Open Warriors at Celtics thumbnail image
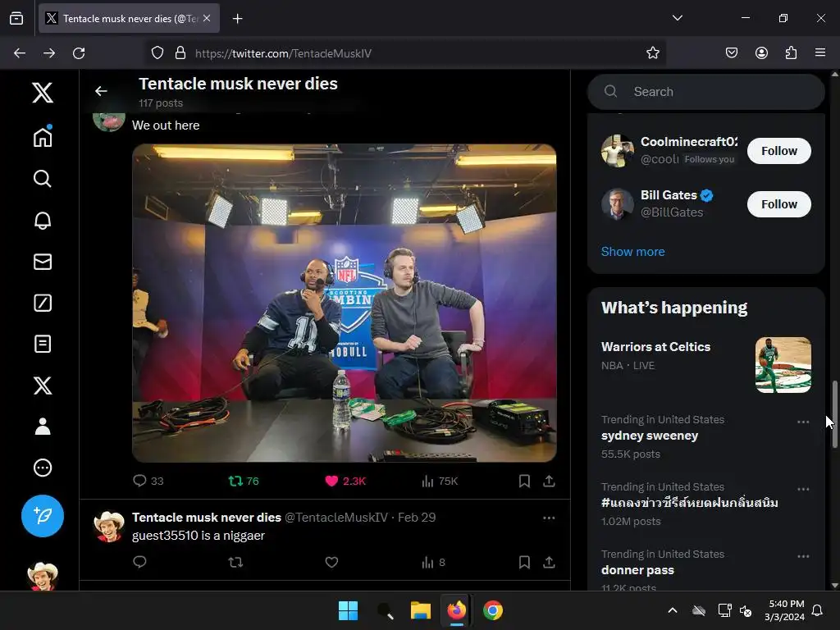840x630 pixels. click(783, 365)
